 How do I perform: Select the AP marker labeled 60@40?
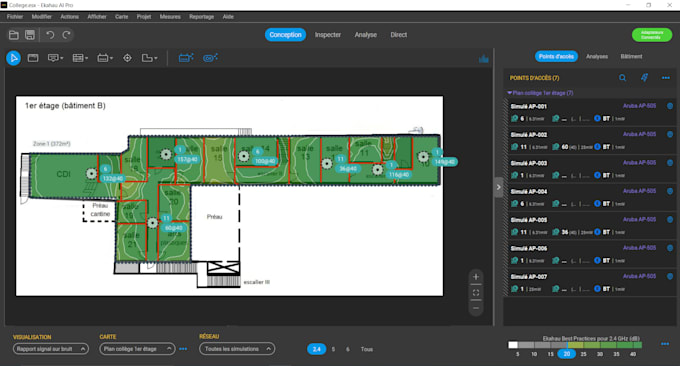pos(152,223)
